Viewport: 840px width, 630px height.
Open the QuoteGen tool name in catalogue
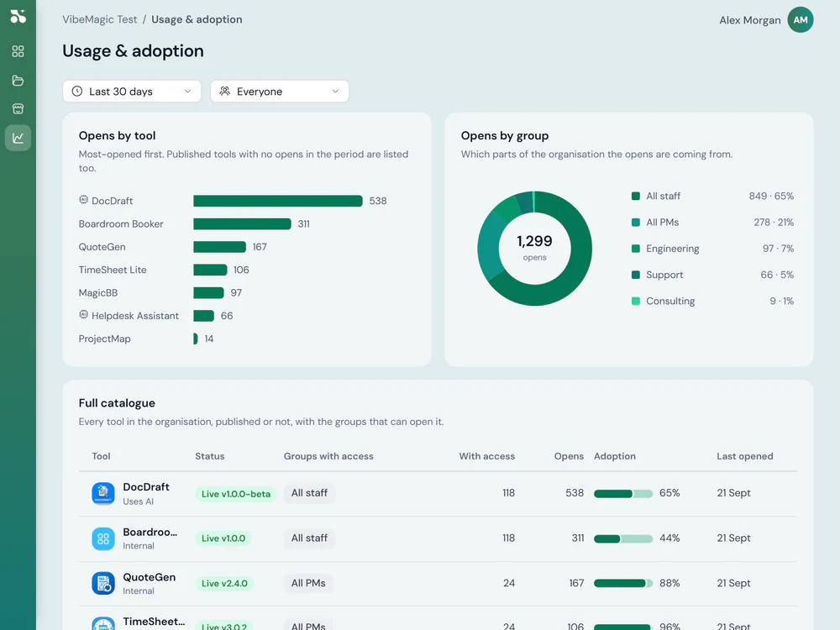(149, 577)
